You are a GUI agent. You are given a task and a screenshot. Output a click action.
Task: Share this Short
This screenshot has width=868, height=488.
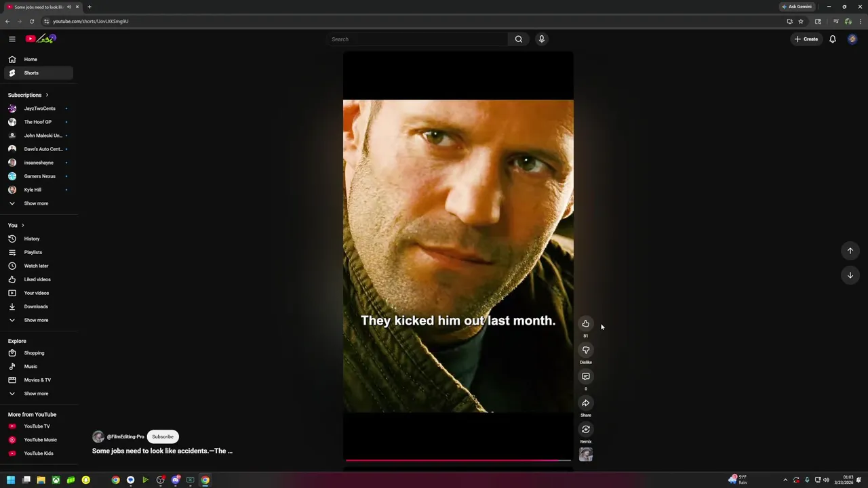tap(586, 403)
